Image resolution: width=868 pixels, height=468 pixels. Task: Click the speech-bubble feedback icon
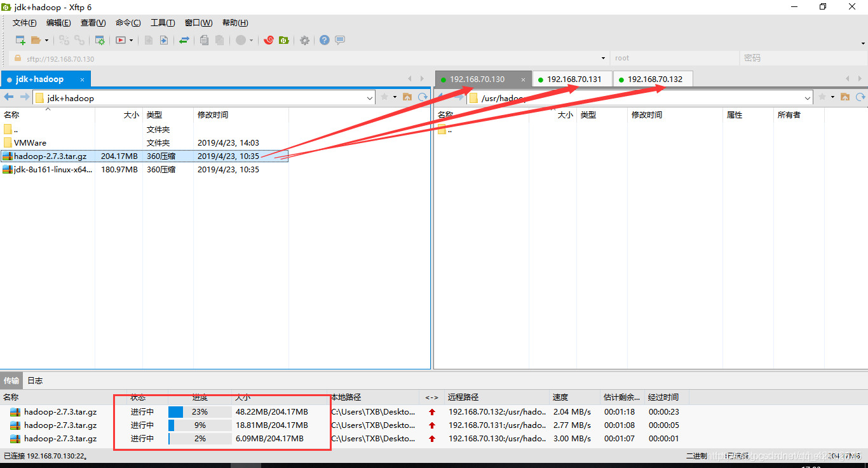click(340, 40)
